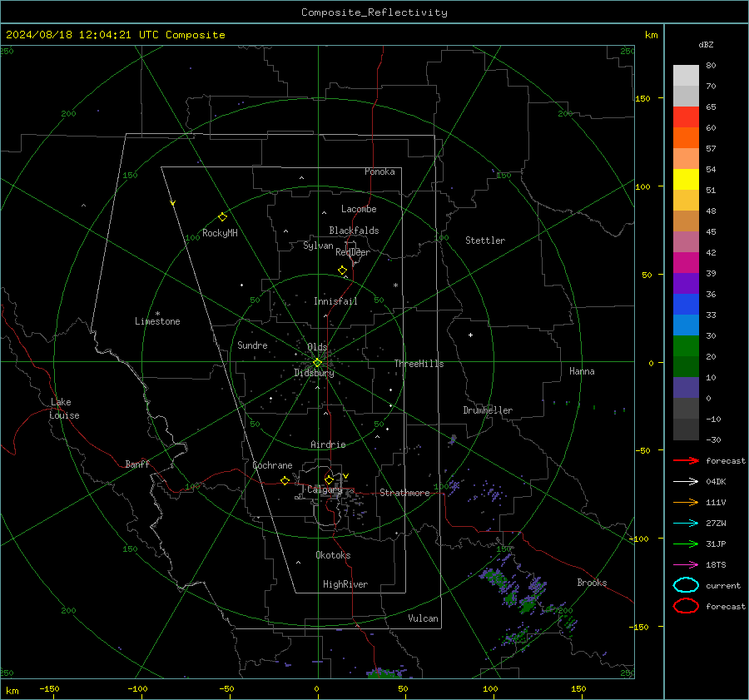Select the 27ZW legend label
749x700 pixels.
point(716,524)
